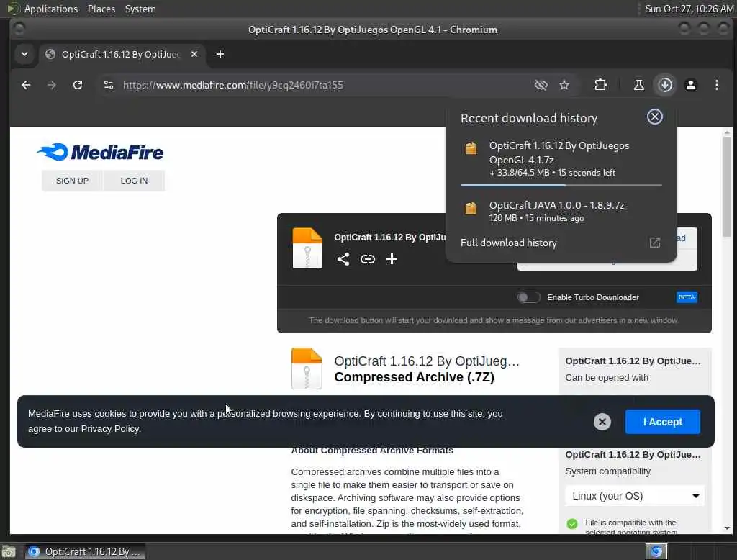Open Chrome Labs flask icon
Image resolution: width=737 pixels, height=560 pixels.
pyautogui.click(x=638, y=85)
